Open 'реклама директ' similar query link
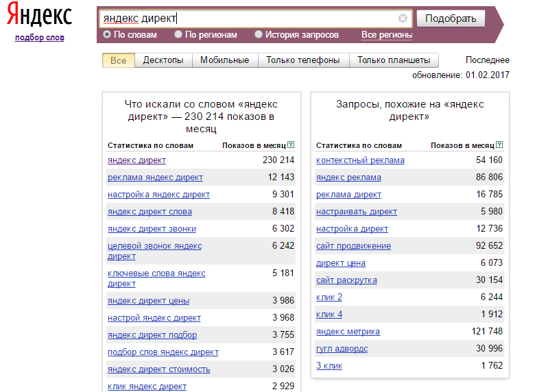Screen dimensions: 537x392 tap(348, 195)
